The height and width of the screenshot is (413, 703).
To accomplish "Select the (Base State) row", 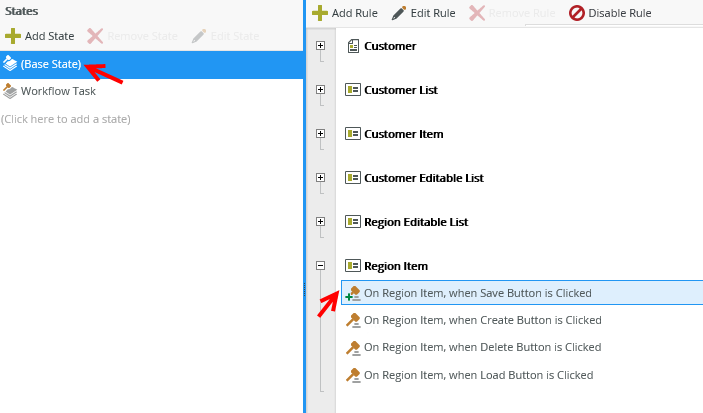I will pyautogui.click(x=152, y=65).
